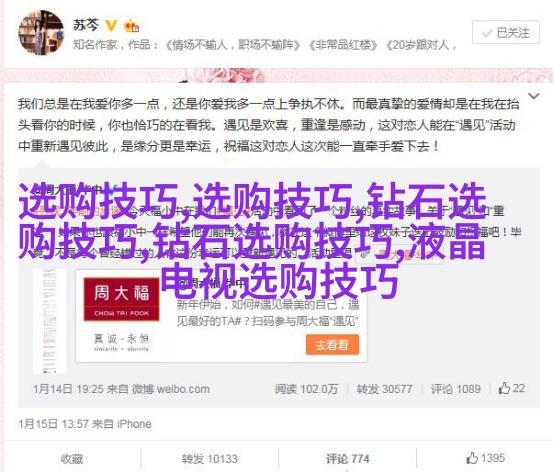The image size is (554, 473).
Task: Like this post via thumbs-up 1395
Action: 485,458
